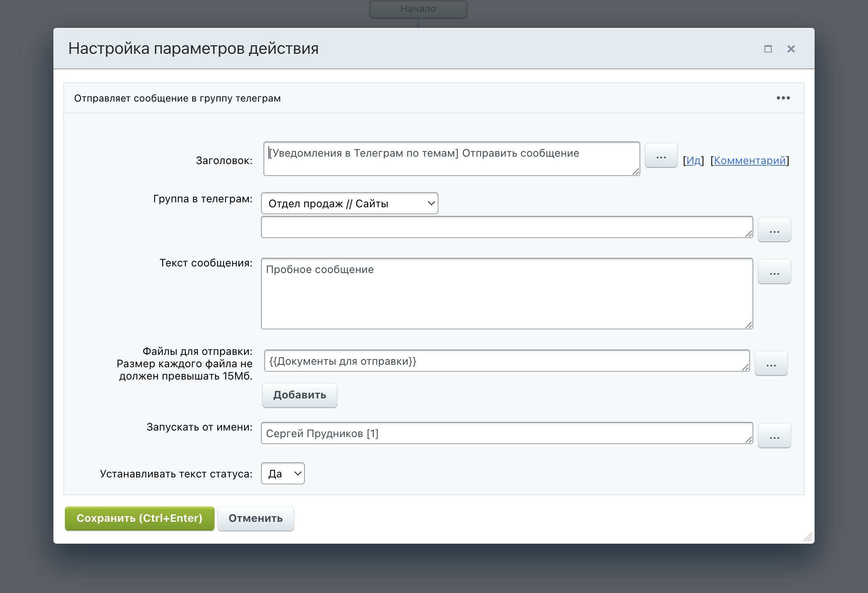
Task: Open the Устанавливать текст статуса dropdown
Action: click(x=283, y=473)
